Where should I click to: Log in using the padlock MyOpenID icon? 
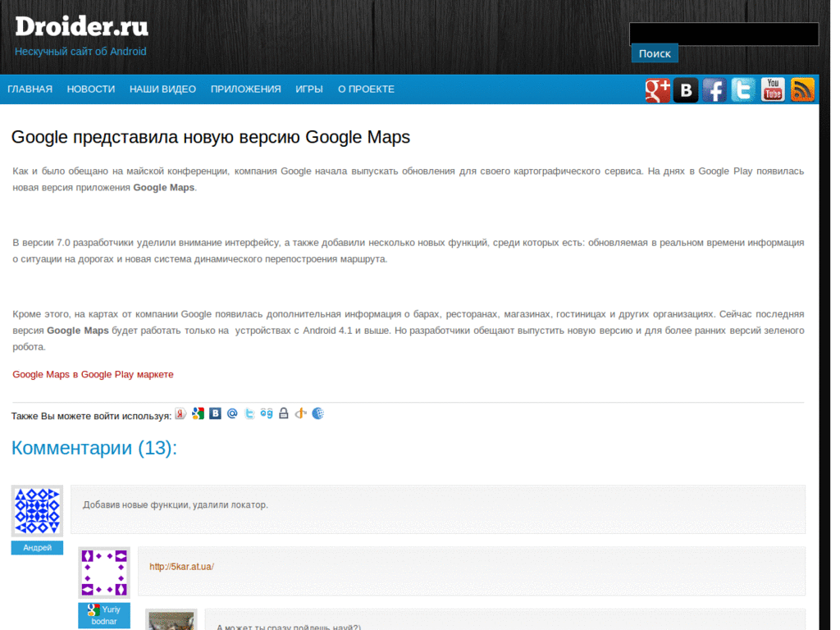pos(283,413)
